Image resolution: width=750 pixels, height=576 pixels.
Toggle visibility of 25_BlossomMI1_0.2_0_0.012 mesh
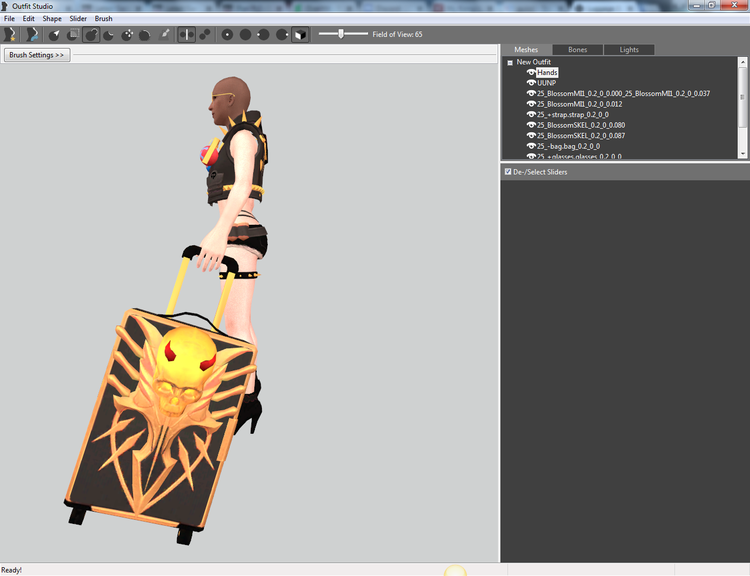531,104
